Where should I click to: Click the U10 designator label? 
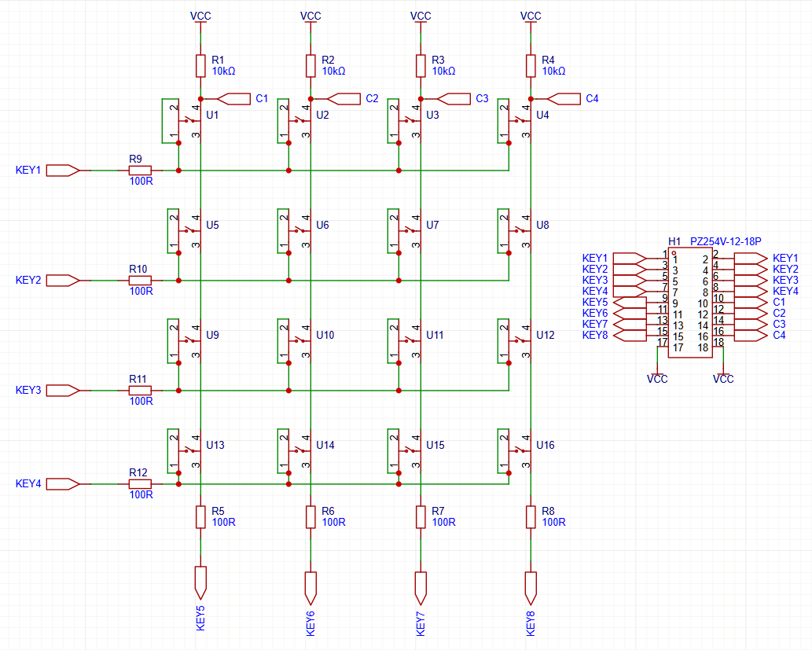click(x=325, y=336)
